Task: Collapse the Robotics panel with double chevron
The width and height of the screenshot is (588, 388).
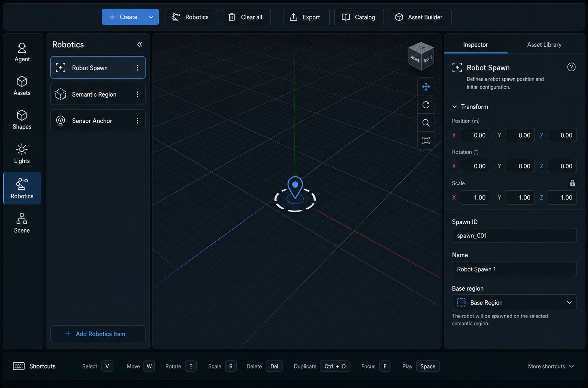Action: [x=140, y=44]
